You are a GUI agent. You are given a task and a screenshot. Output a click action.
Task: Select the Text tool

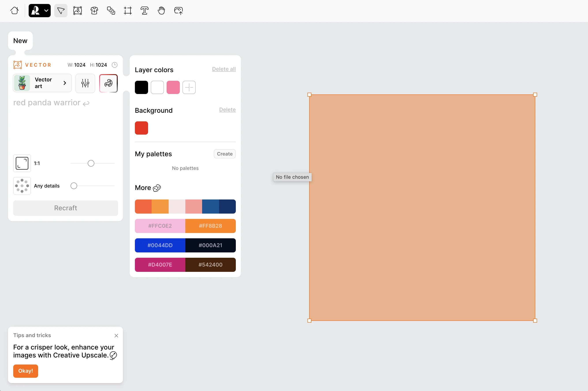click(x=144, y=11)
